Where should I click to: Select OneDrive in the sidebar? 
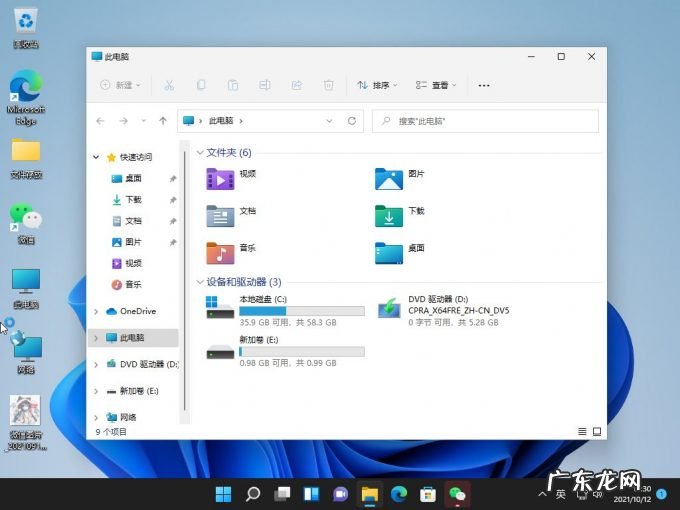(x=137, y=311)
